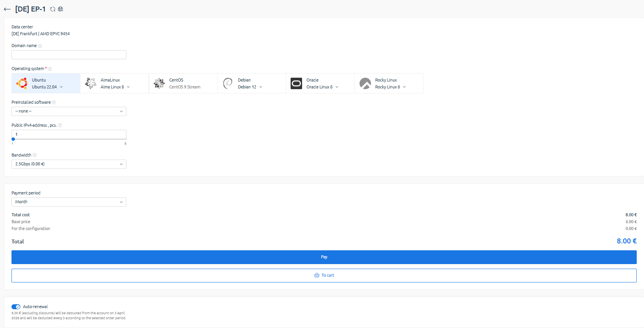Select the Ubuntu operating system logo
Screen dimensions: 644x328
pos(22,83)
